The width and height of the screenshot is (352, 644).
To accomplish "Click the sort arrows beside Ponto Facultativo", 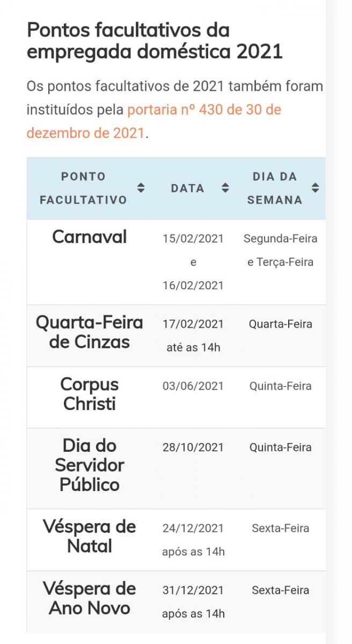I will click(141, 188).
